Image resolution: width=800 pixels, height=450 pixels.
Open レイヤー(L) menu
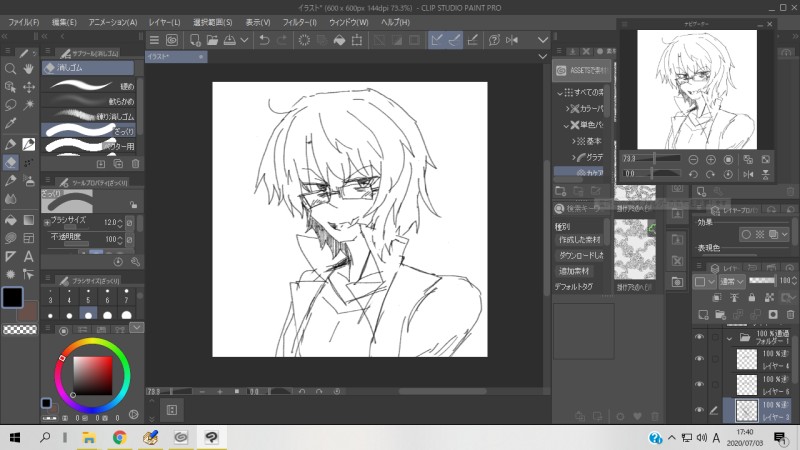pos(164,22)
